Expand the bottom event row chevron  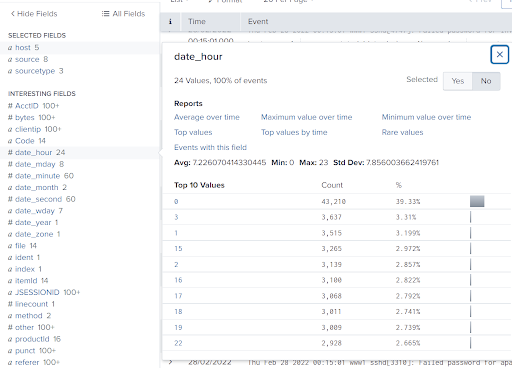[x=171, y=362]
